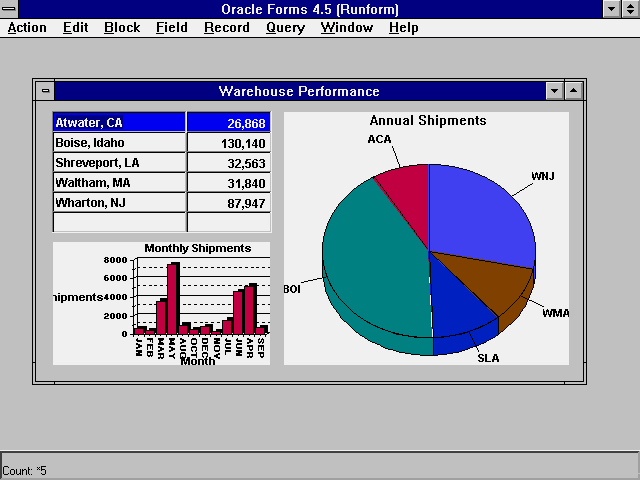Select the Boise, Idaho warehouse row

119,143
